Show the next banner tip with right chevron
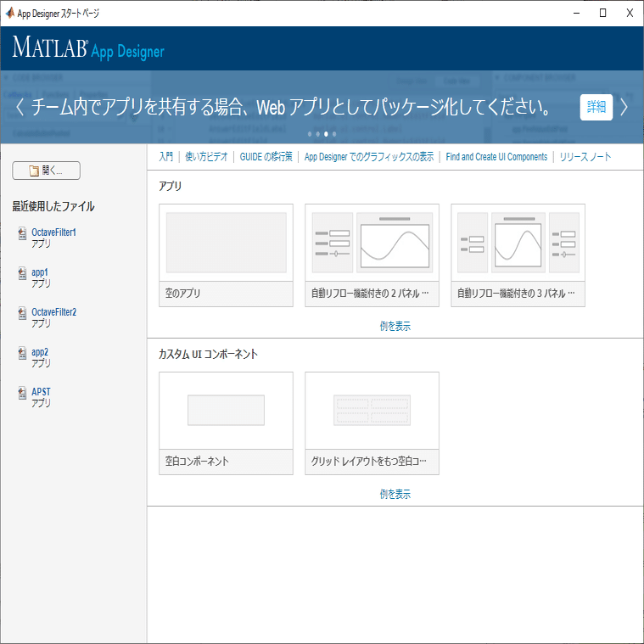The width and height of the screenshot is (644, 644). click(x=624, y=107)
